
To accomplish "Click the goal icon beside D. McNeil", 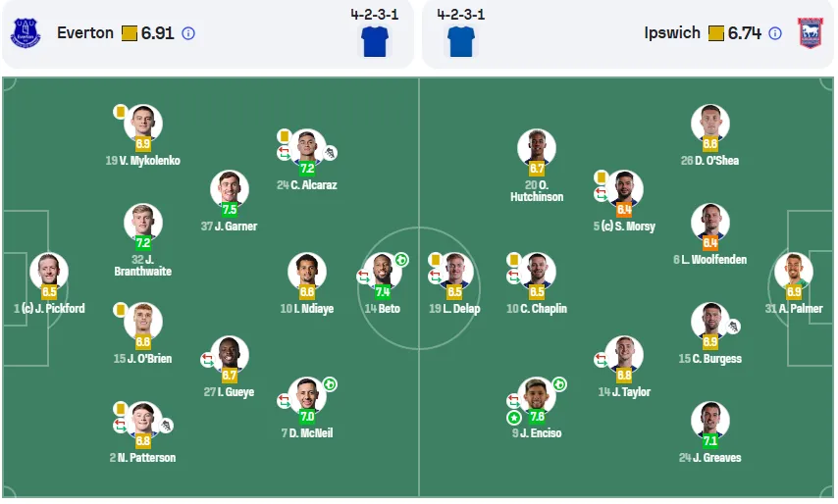I will [x=330, y=384].
